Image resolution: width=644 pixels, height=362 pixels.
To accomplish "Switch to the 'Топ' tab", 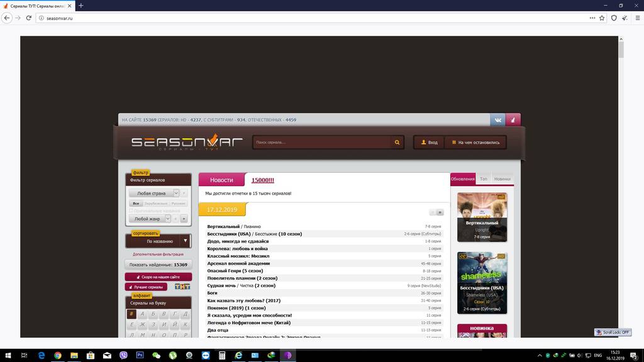I will point(484,179).
